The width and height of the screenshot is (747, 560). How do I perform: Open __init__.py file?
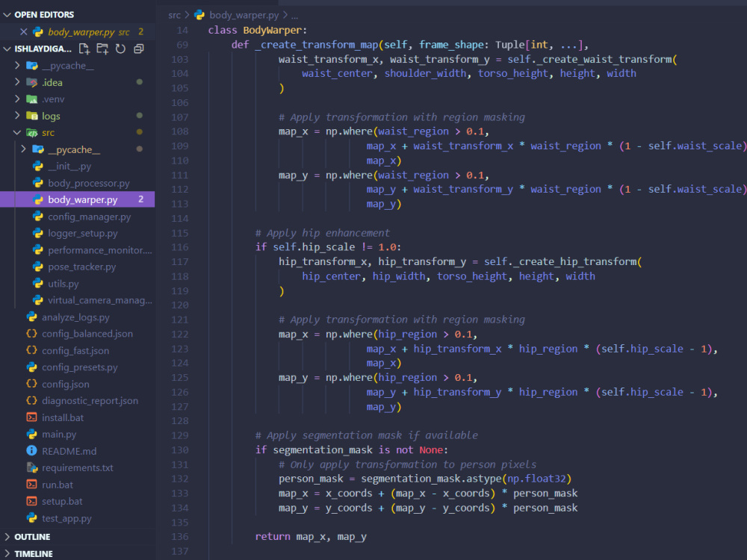(69, 167)
